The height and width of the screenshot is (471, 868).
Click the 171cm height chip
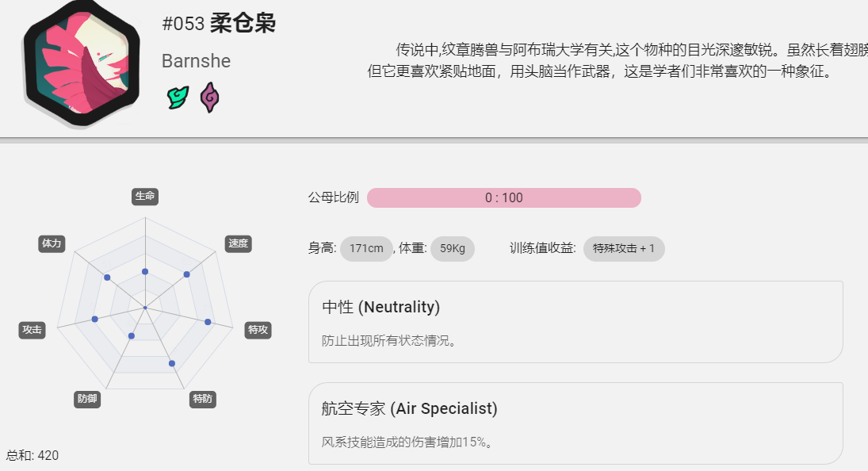pyautogui.click(x=366, y=248)
